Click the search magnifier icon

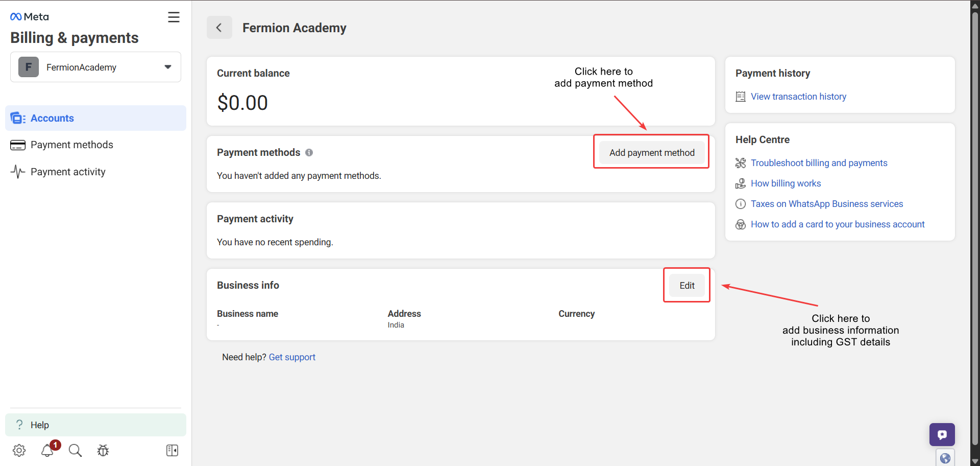75,450
